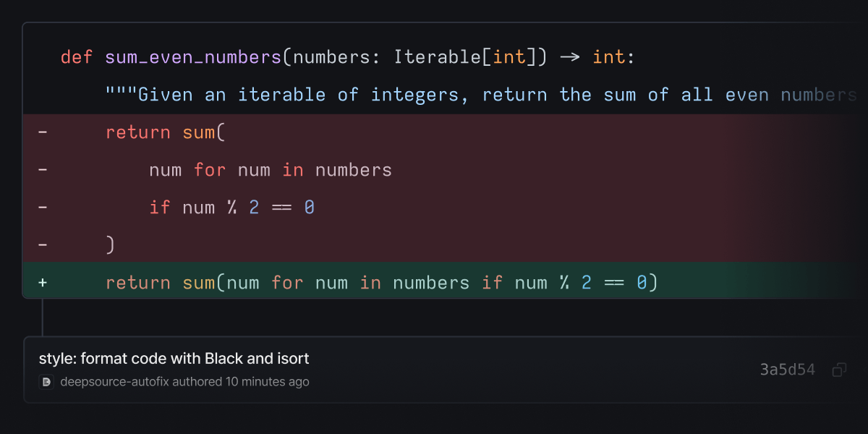Screen dimensions: 868x434
Task: Click the removed line 'num for num in numbers'
Action: coord(270,169)
